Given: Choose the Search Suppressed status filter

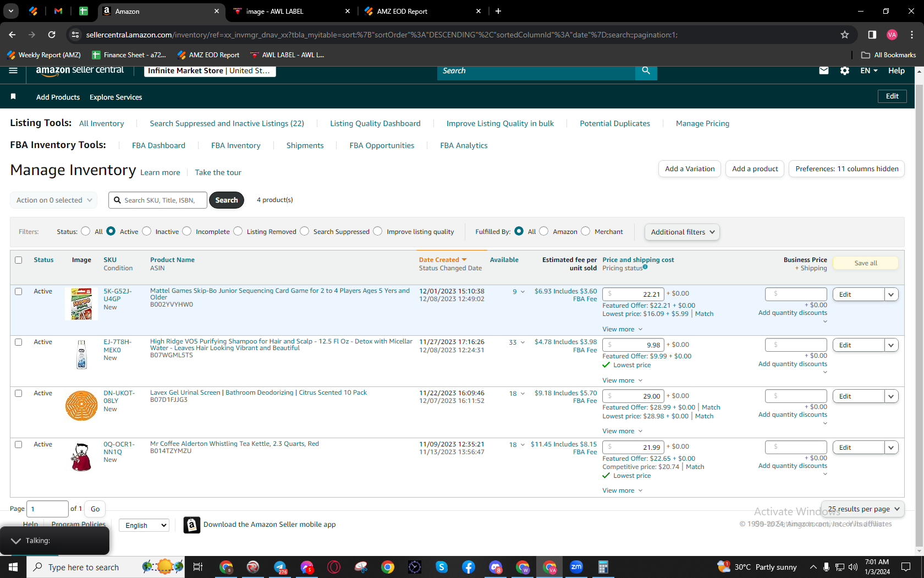Looking at the screenshot, I should tap(304, 231).
